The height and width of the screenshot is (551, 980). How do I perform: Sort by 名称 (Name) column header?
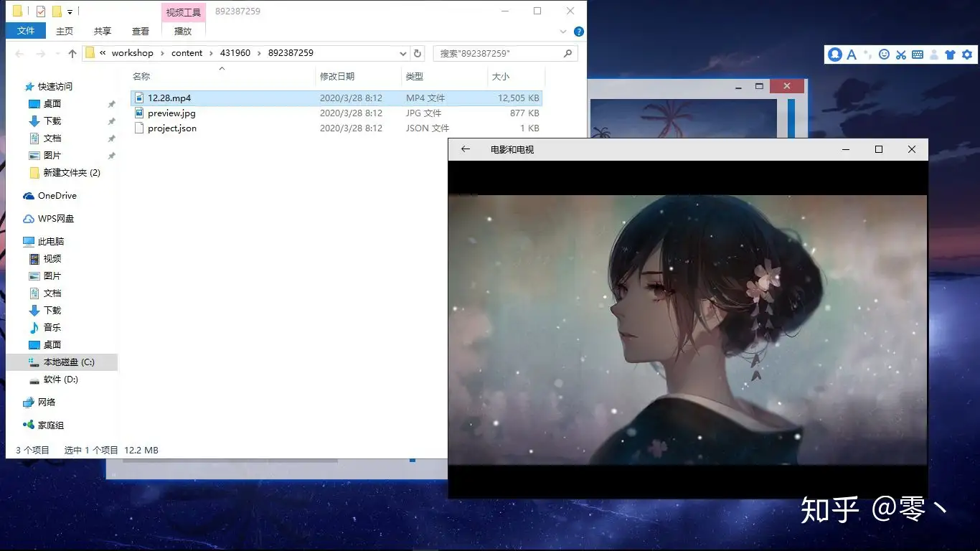[x=222, y=76]
